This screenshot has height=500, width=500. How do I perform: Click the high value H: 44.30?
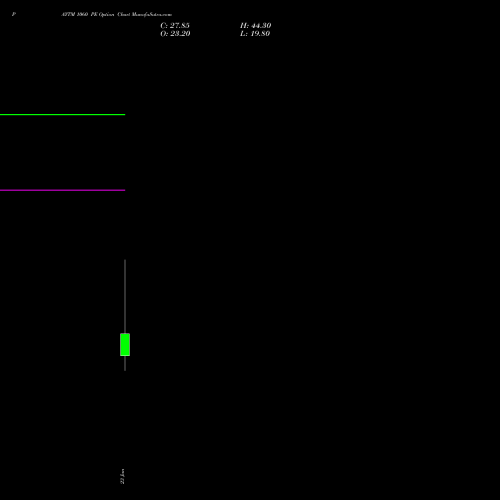tap(256, 26)
